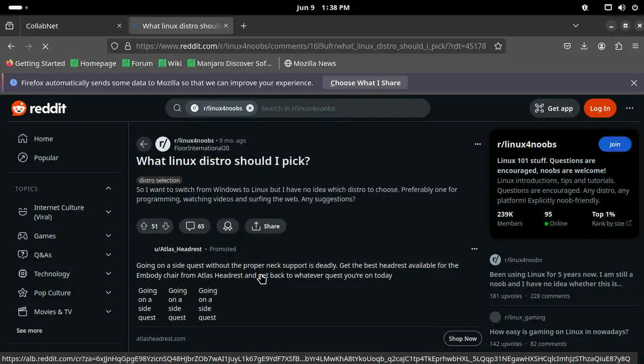Expand the Technology topic

pyautogui.click(x=108, y=273)
